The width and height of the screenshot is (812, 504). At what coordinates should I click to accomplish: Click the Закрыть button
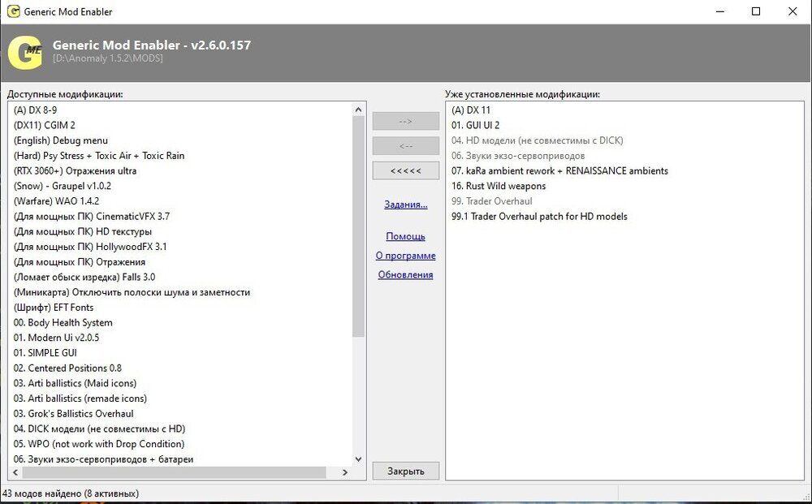[x=405, y=471]
